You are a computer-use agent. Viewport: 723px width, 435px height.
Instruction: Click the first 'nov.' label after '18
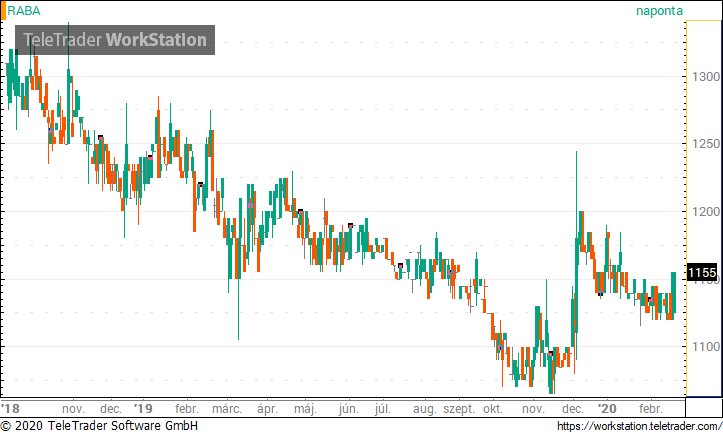click(x=73, y=409)
